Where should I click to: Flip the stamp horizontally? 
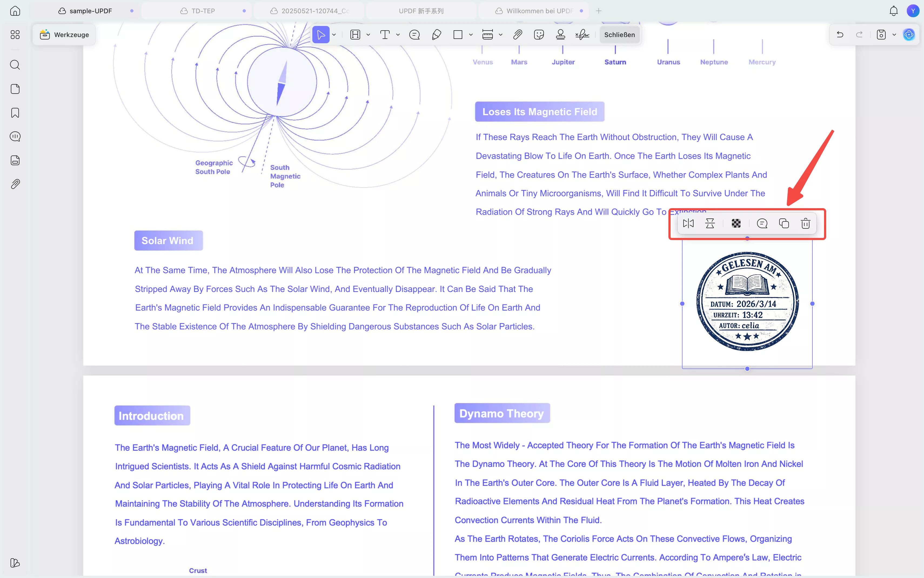tap(688, 223)
